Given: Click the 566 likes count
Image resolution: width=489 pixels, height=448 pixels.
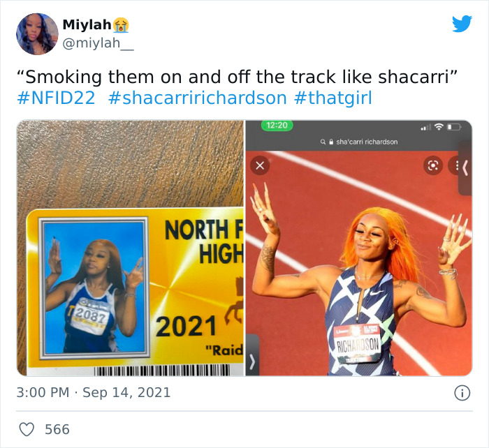Looking at the screenshot, I should [57, 429].
